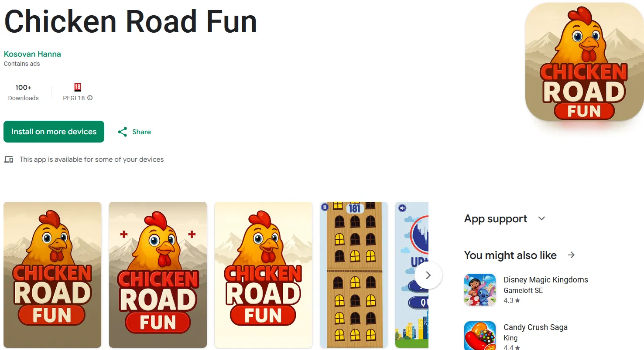The height and width of the screenshot is (350, 644).
Task: Show next screenshots with carousel arrow
Action: click(x=428, y=275)
